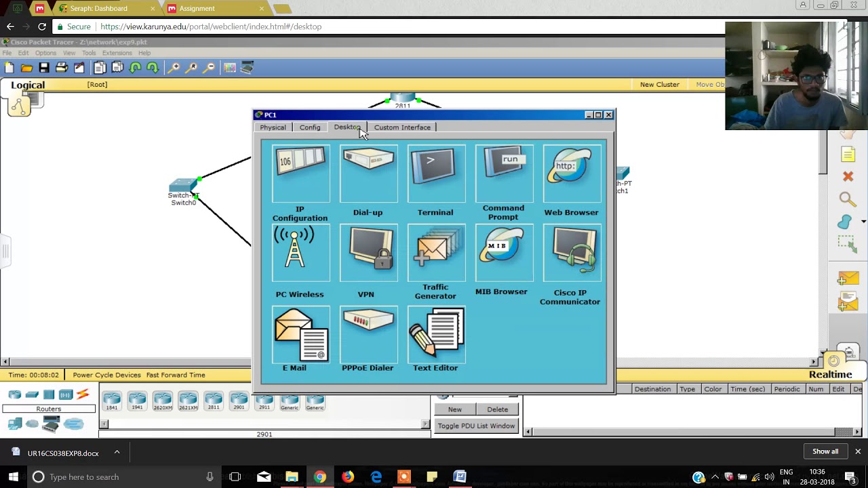868x488 pixels.
Task: Open Firefox from the taskbar
Action: [x=347, y=476]
